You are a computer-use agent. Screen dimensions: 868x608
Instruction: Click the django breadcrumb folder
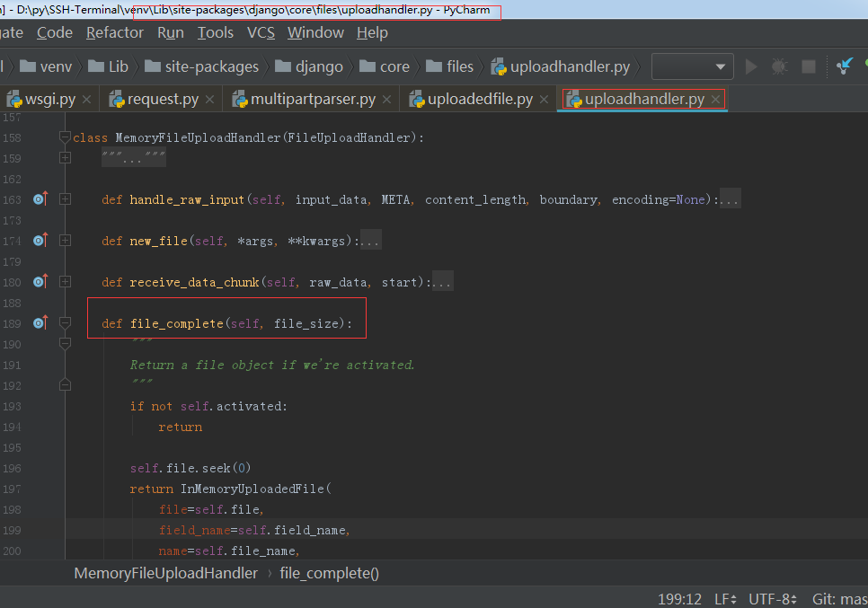309,67
